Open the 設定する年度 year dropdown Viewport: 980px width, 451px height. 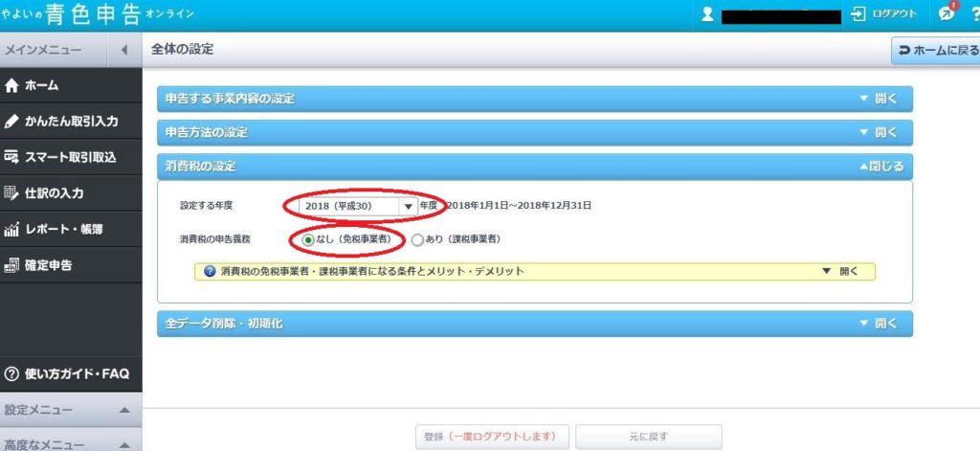(x=358, y=206)
